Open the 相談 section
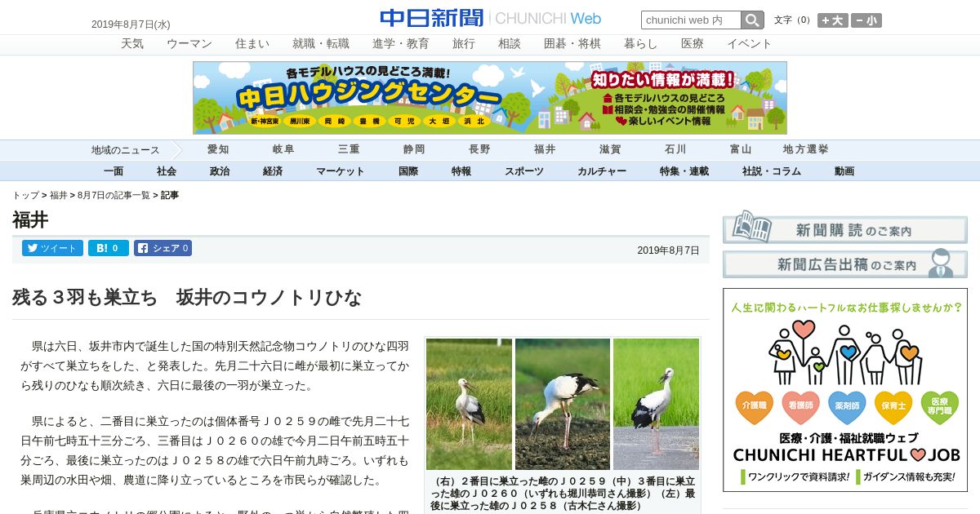This screenshot has height=514, width=980. [510, 44]
